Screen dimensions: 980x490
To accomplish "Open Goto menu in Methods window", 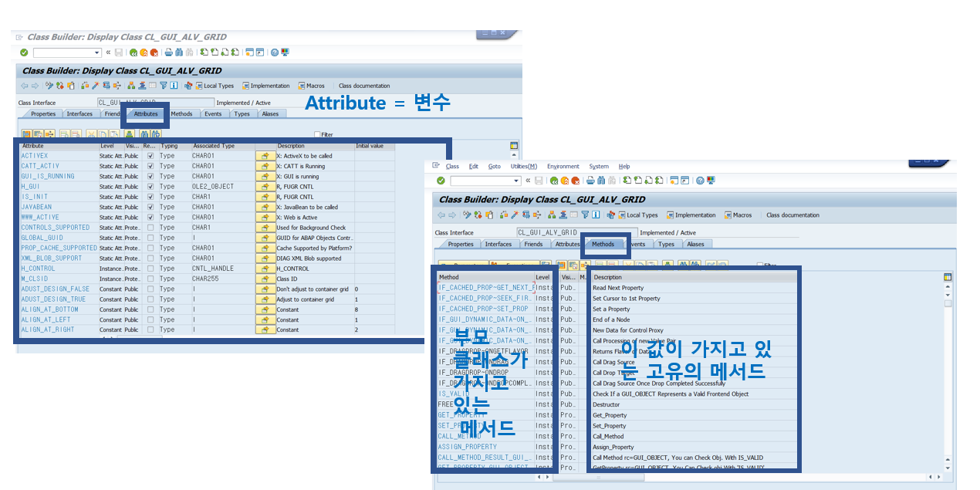I will click(x=494, y=166).
